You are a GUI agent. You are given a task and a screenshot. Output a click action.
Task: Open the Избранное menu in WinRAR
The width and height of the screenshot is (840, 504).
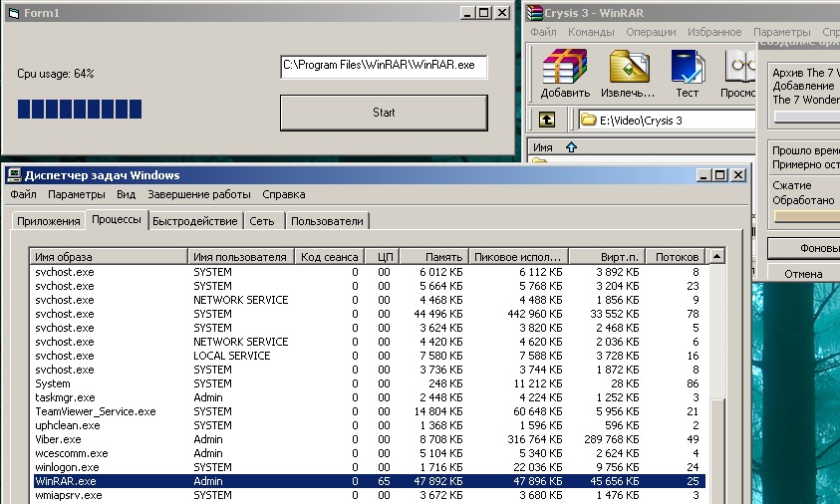point(714,32)
